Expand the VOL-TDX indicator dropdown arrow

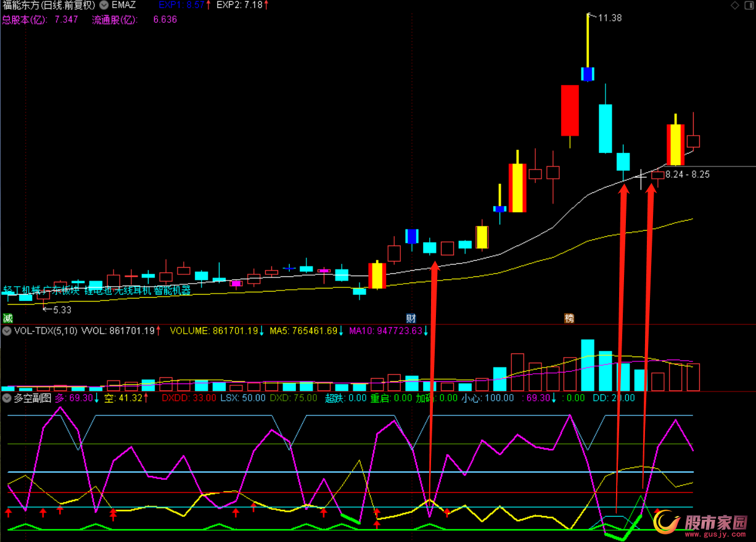[7, 331]
